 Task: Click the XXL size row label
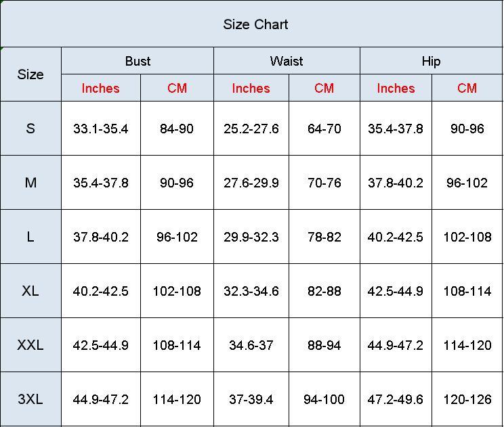tap(30, 345)
